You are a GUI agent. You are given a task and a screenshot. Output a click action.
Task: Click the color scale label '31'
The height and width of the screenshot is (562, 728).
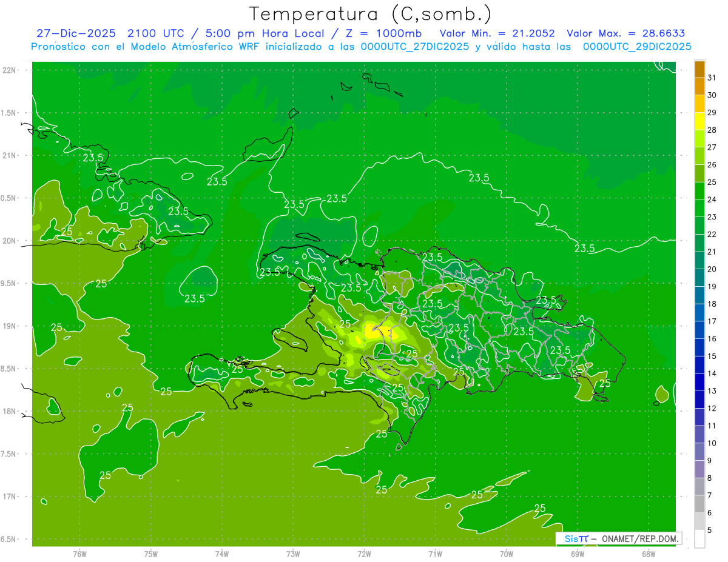point(712,78)
